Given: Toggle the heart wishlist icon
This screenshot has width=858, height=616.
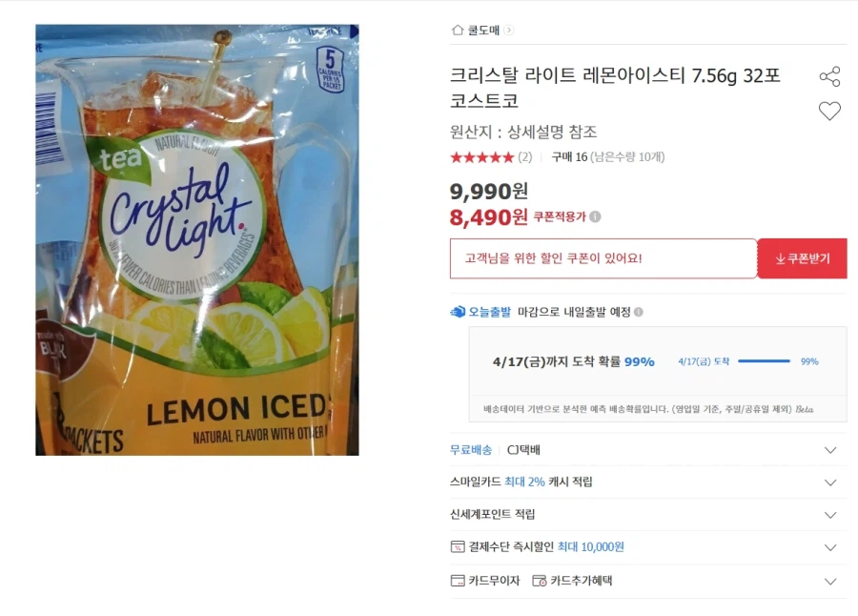Looking at the screenshot, I should pyautogui.click(x=830, y=112).
